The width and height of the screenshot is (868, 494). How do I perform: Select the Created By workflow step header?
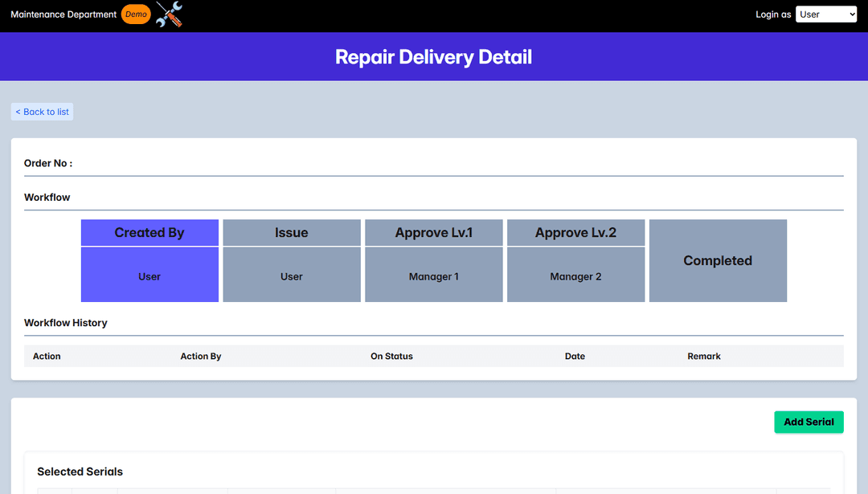(x=149, y=233)
